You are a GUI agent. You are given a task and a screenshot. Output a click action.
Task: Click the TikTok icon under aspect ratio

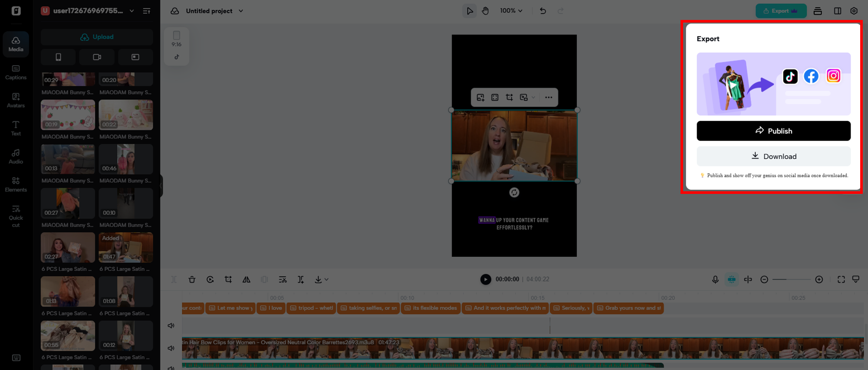click(x=177, y=57)
